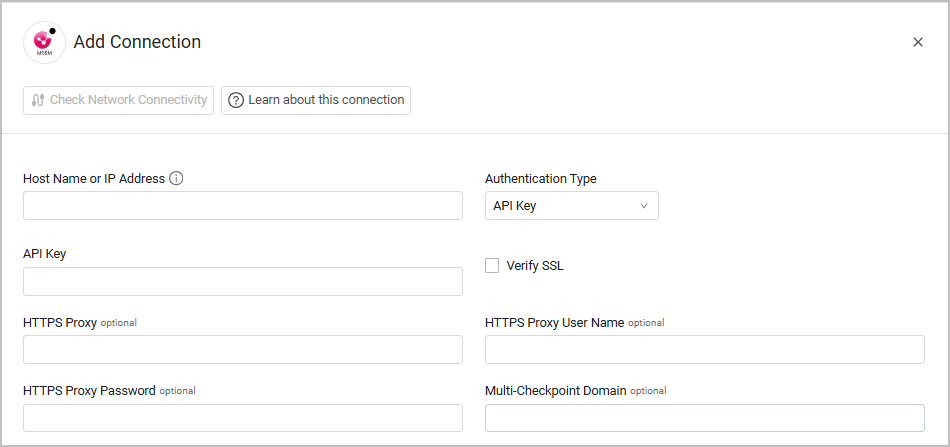The width and height of the screenshot is (950, 447).
Task: Enable the Verify SSL checkbox
Action: pyautogui.click(x=492, y=266)
